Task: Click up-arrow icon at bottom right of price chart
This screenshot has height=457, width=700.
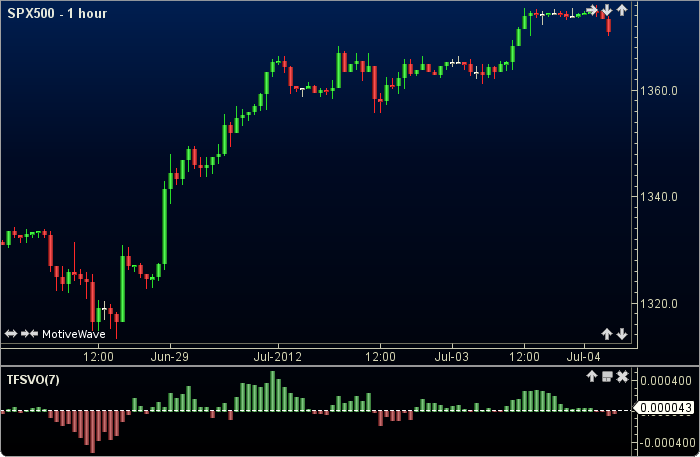Action: click(x=607, y=334)
